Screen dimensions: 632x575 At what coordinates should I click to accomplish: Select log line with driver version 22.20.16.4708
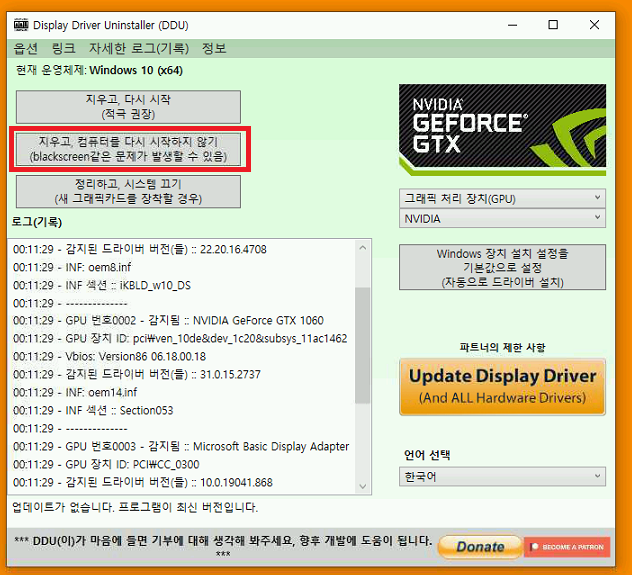coord(140,249)
